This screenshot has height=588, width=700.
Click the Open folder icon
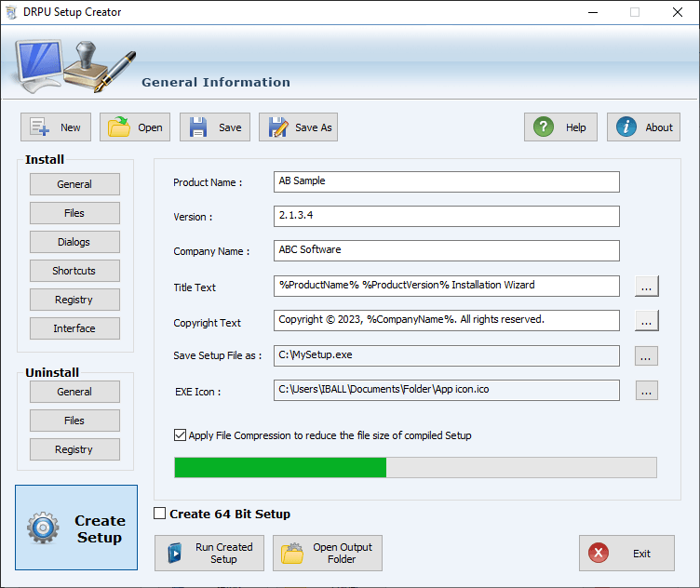(119, 127)
